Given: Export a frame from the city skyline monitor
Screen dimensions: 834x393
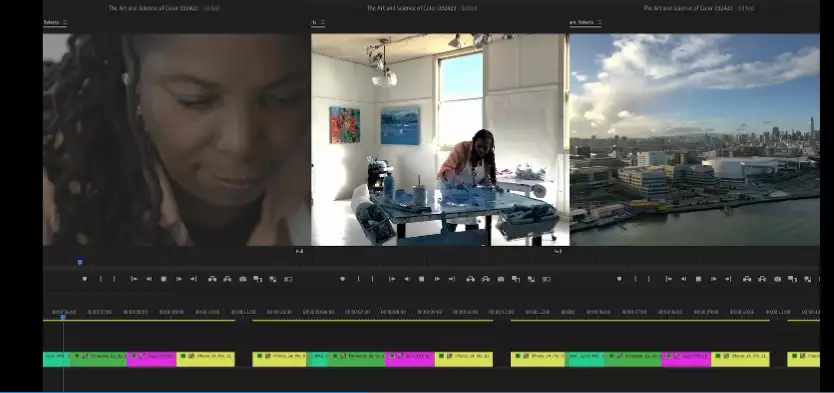Looking at the screenshot, I should 778,279.
